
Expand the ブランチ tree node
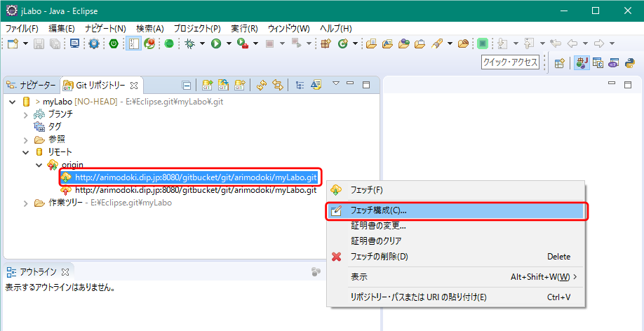coord(26,114)
